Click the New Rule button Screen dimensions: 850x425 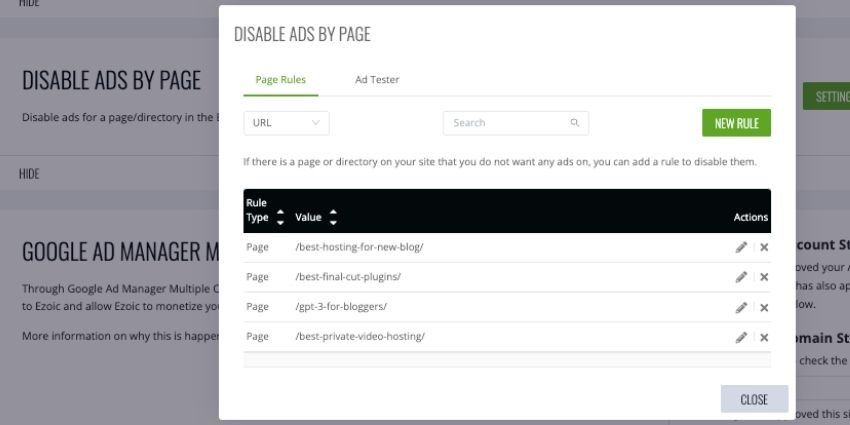click(736, 123)
